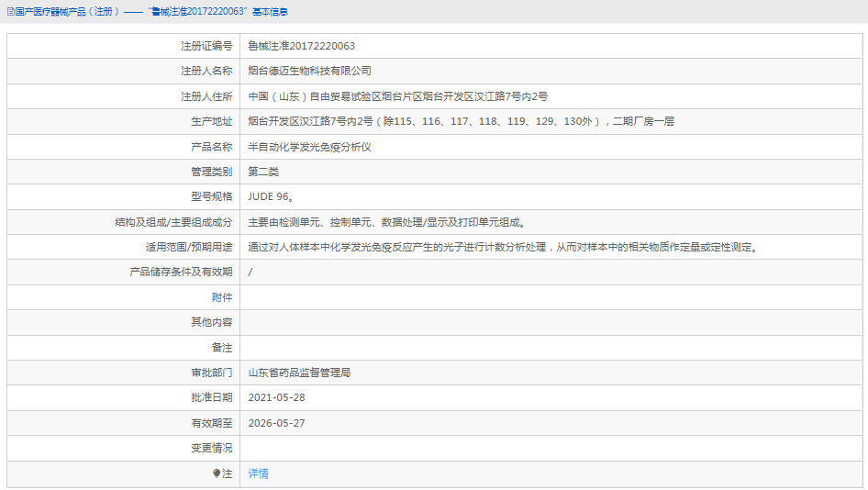868x490 pixels.
Task: Click the 注册人住所 row label
Action: pos(206,96)
